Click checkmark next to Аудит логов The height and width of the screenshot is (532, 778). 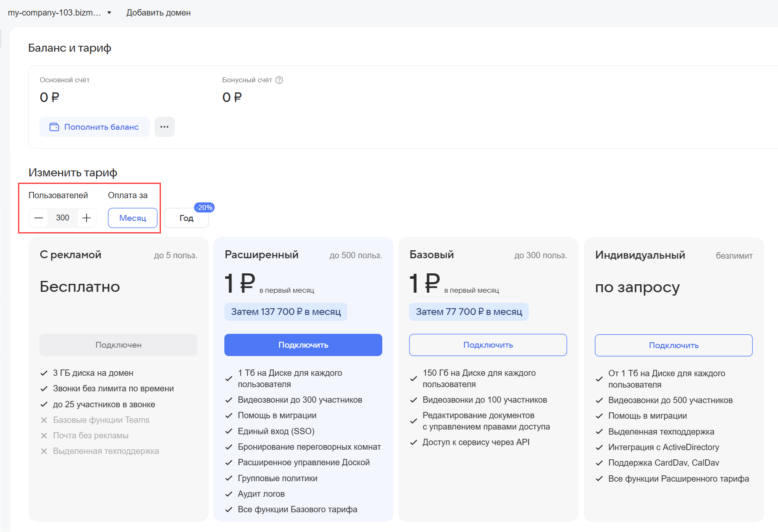[x=229, y=494]
